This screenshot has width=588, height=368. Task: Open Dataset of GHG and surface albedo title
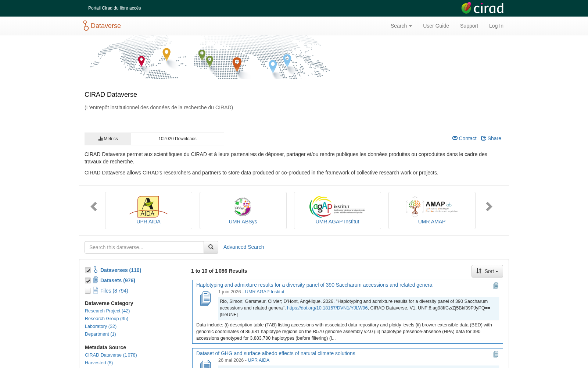[276, 353]
